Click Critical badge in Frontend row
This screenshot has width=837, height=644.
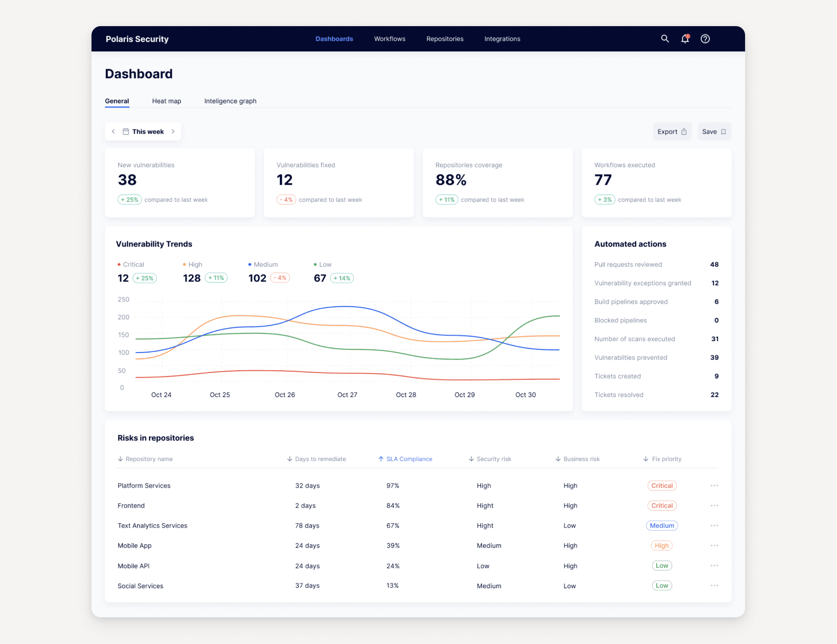tap(662, 505)
